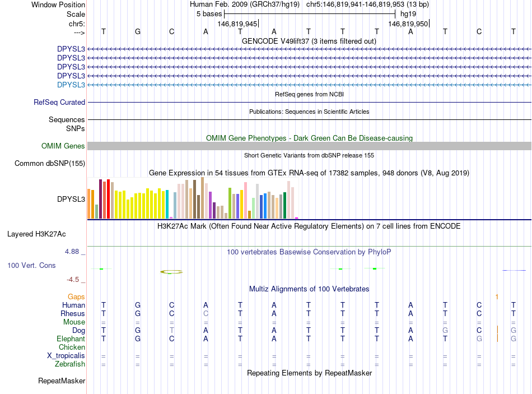Click the -4.5 PhyloP lower axis value

73,280
